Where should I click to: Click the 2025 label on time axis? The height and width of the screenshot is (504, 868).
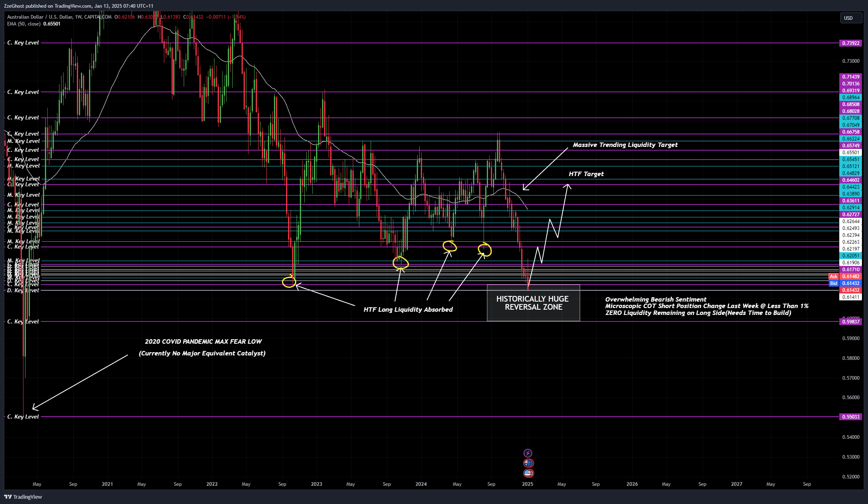tap(527, 484)
